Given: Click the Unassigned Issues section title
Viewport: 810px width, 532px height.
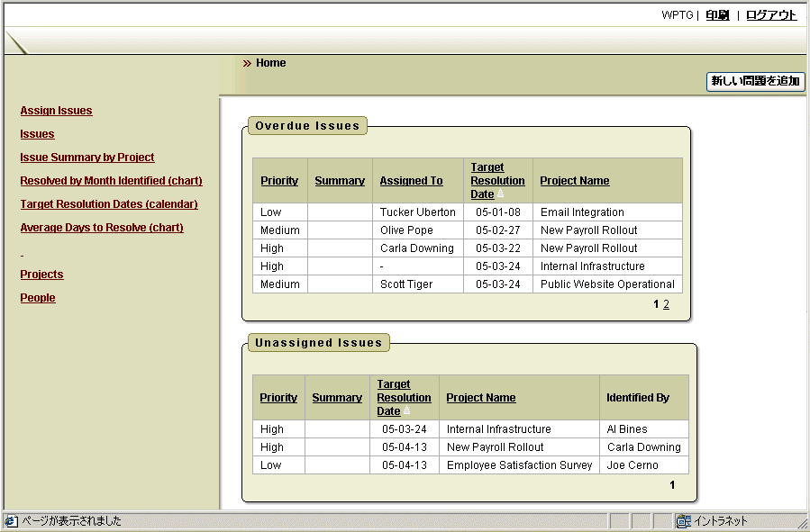Looking at the screenshot, I should coord(319,343).
